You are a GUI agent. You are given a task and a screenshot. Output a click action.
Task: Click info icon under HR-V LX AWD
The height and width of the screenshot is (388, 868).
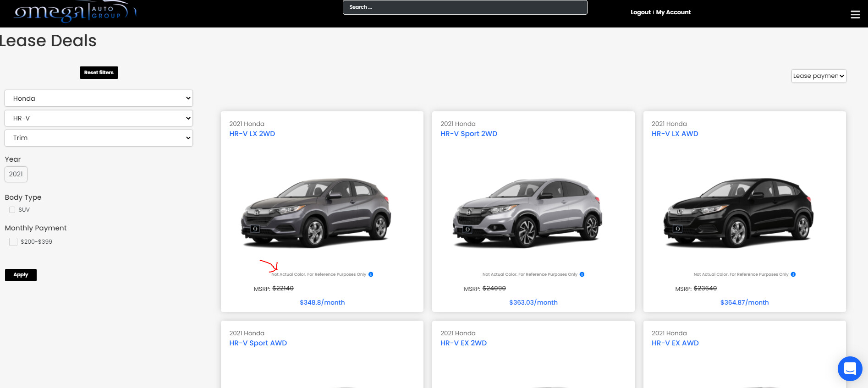point(793,274)
